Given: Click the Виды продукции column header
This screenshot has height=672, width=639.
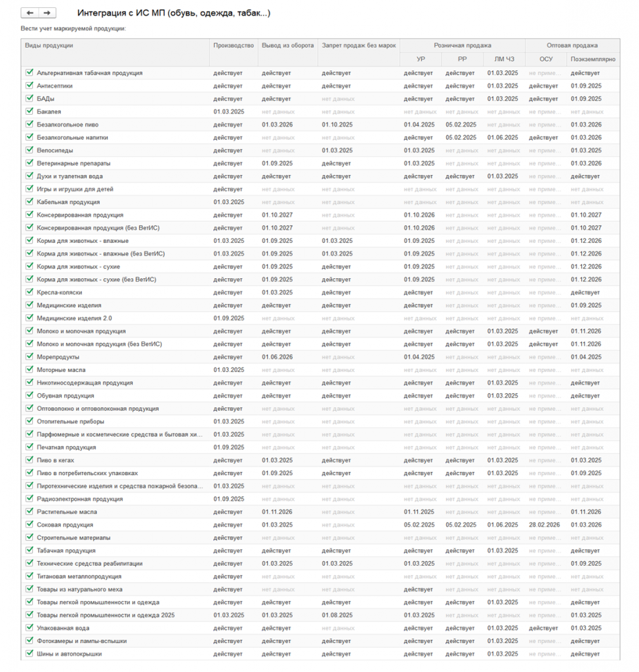Looking at the screenshot, I should (x=115, y=52).
